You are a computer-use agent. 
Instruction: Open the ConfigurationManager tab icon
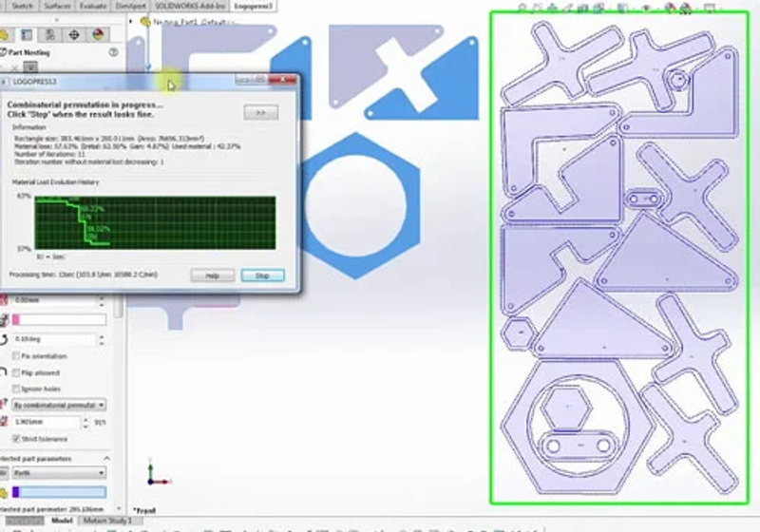click(x=50, y=34)
